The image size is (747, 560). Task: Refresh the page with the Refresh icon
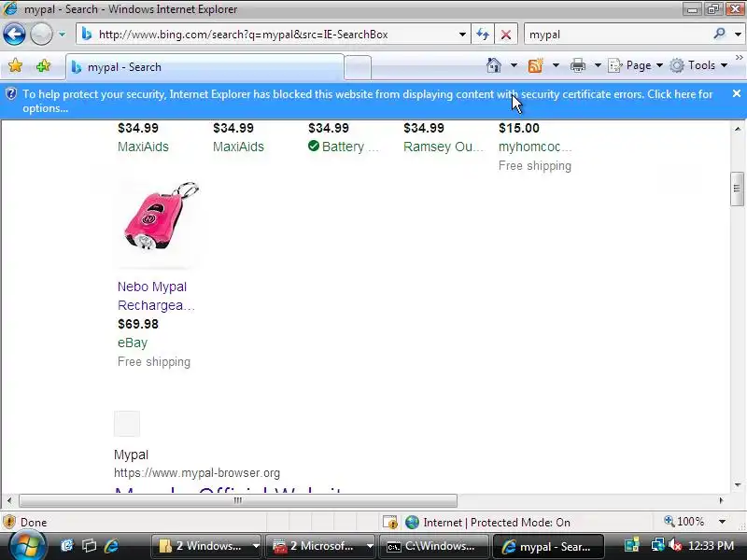(x=483, y=35)
